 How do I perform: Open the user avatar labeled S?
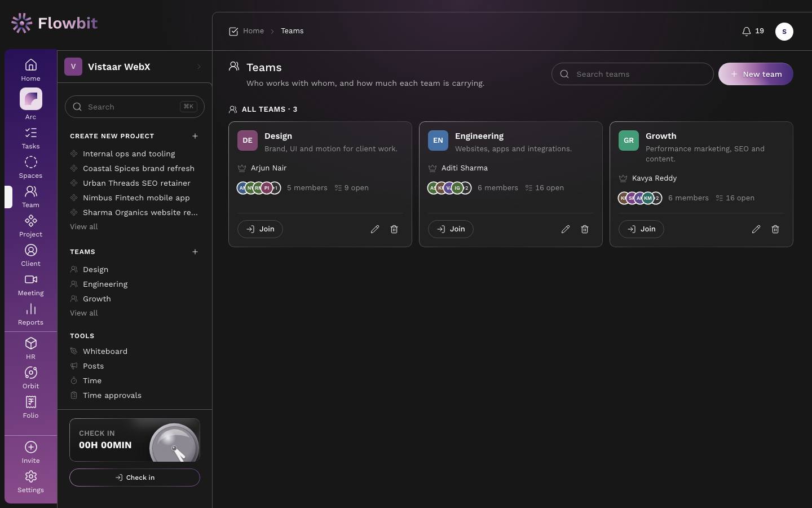[x=784, y=32]
